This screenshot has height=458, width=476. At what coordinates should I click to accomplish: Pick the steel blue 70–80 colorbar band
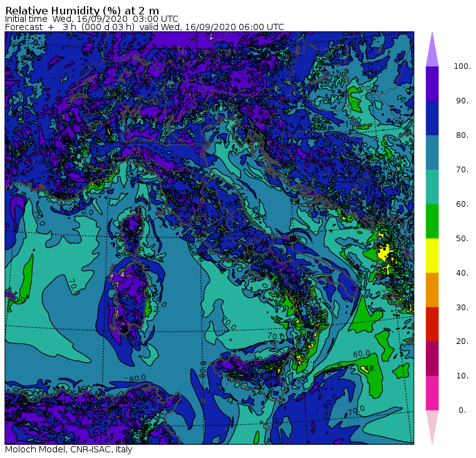432,152
